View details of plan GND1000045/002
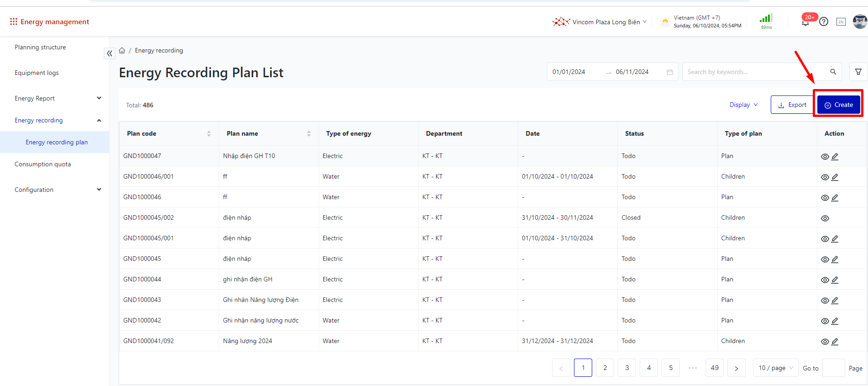This screenshot has height=386, width=868. point(825,218)
